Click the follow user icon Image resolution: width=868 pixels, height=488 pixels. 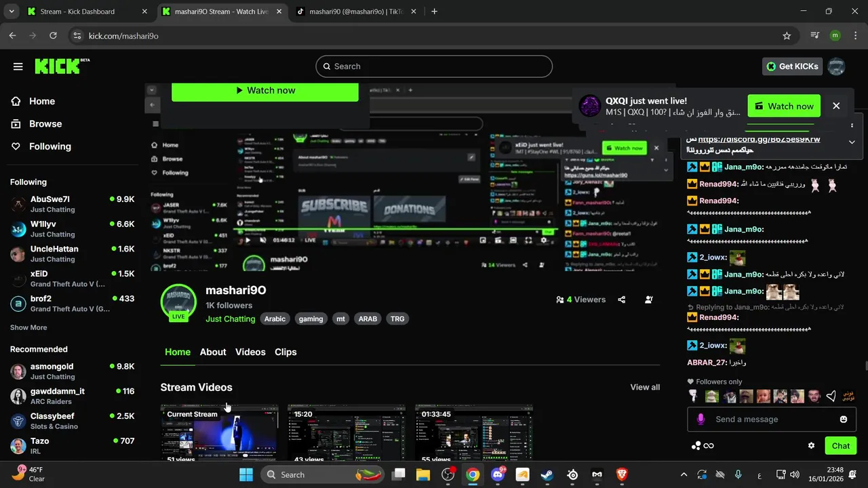(x=649, y=300)
